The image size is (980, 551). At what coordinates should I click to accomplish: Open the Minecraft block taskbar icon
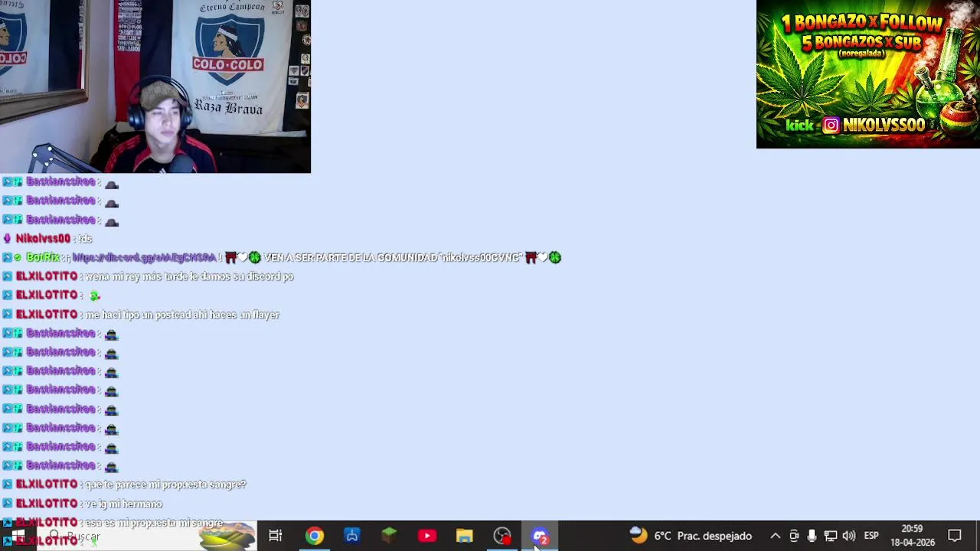(390, 536)
